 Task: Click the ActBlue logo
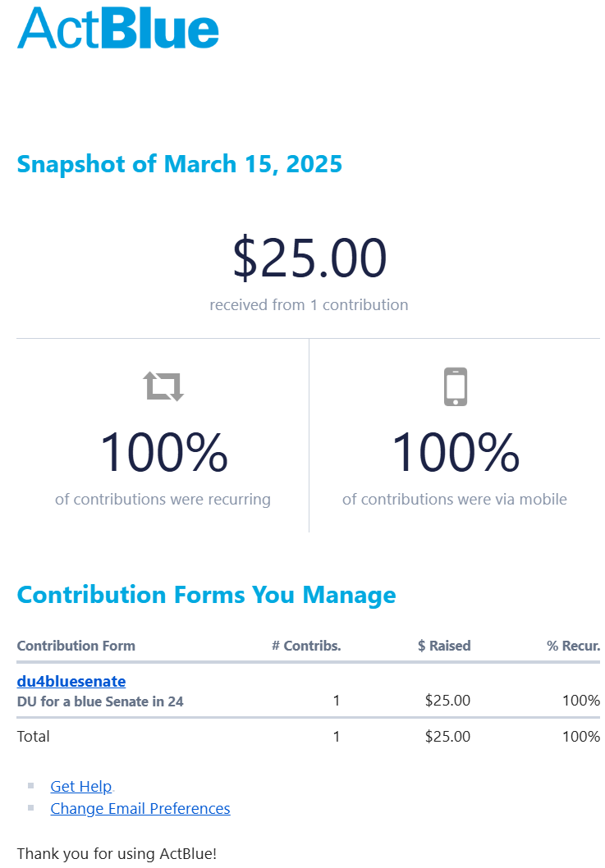[118, 28]
